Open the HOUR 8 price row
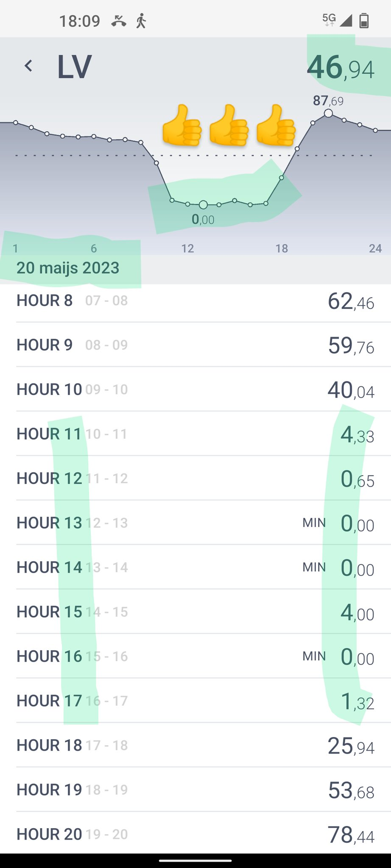 (195, 301)
